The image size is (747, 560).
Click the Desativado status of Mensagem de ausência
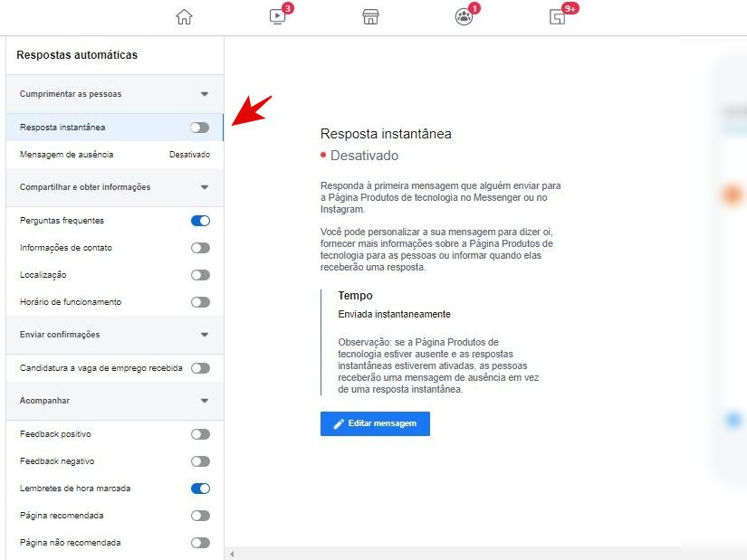(x=189, y=155)
